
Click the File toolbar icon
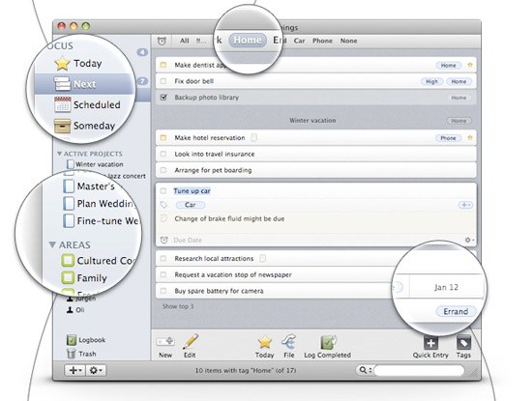(289, 341)
